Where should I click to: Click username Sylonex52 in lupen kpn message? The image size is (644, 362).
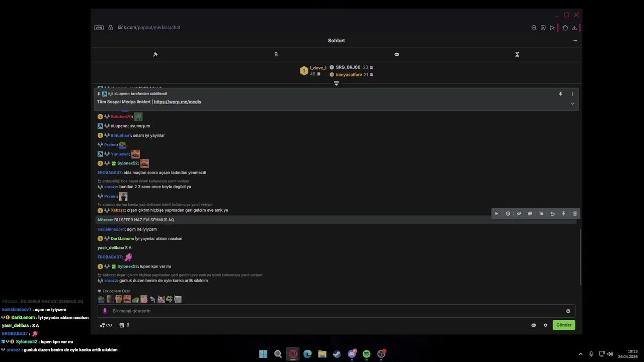(x=128, y=266)
